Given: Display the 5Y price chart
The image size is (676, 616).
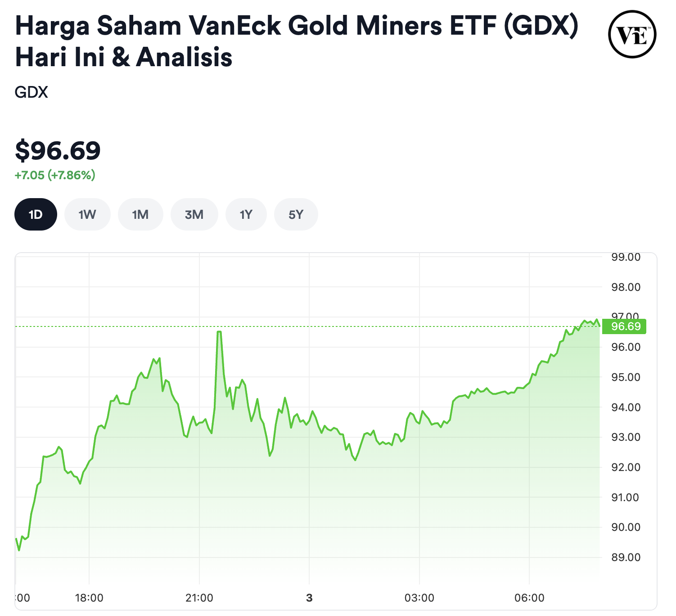Looking at the screenshot, I should (296, 214).
